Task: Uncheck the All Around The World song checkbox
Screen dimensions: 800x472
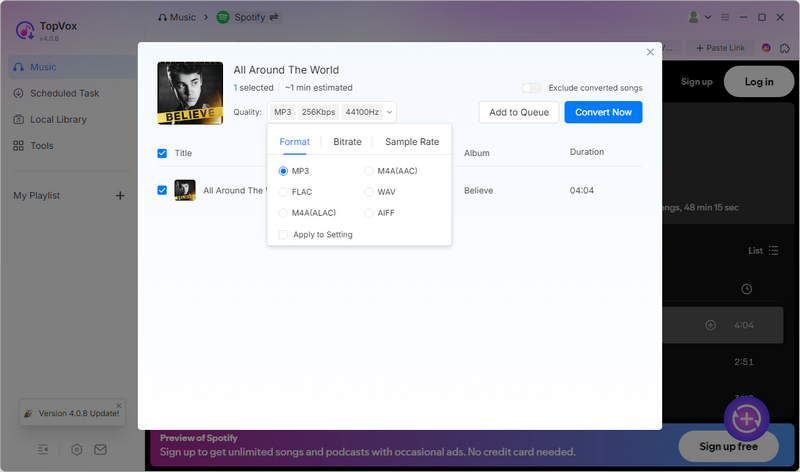Action: [x=162, y=190]
